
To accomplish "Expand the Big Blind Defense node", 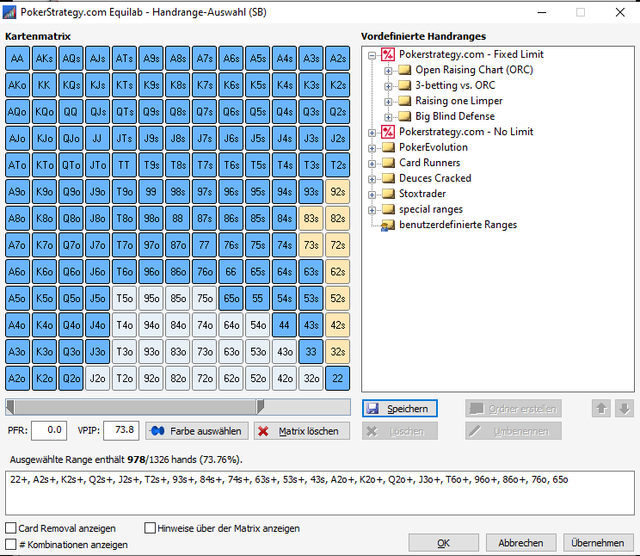I will pos(388,117).
